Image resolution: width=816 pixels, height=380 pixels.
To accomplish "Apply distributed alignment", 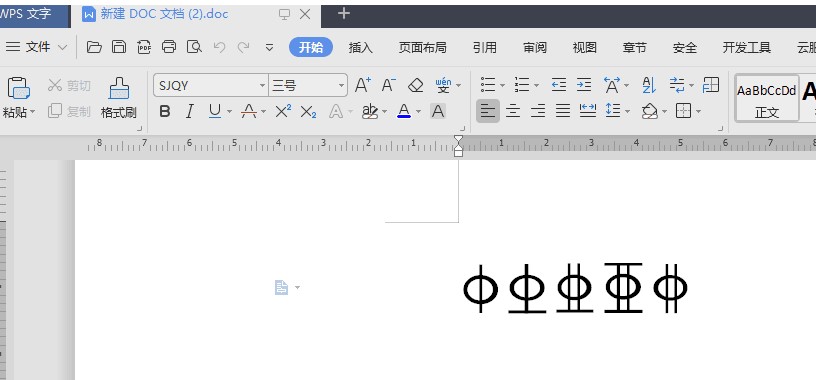I will pos(588,111).
